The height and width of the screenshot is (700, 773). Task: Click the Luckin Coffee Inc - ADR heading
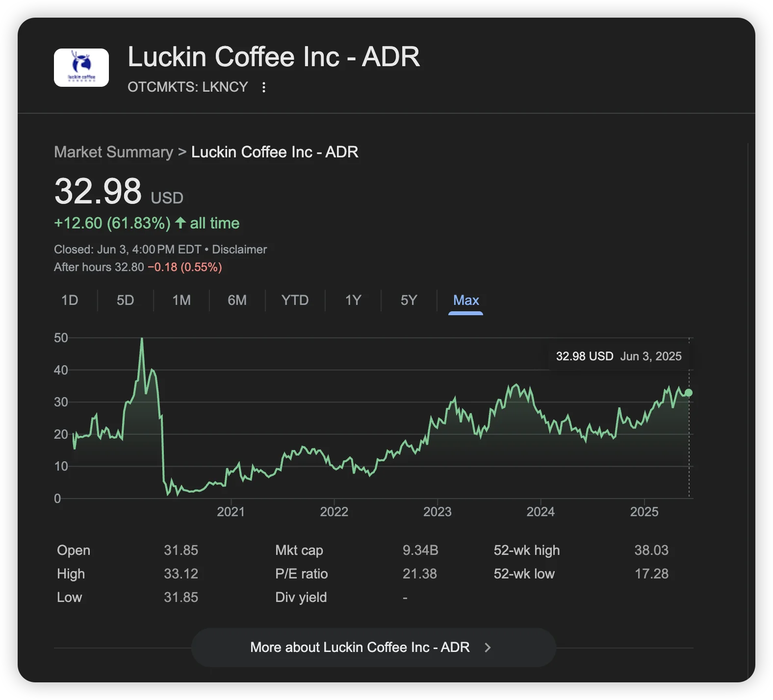(x=274, y=57)
